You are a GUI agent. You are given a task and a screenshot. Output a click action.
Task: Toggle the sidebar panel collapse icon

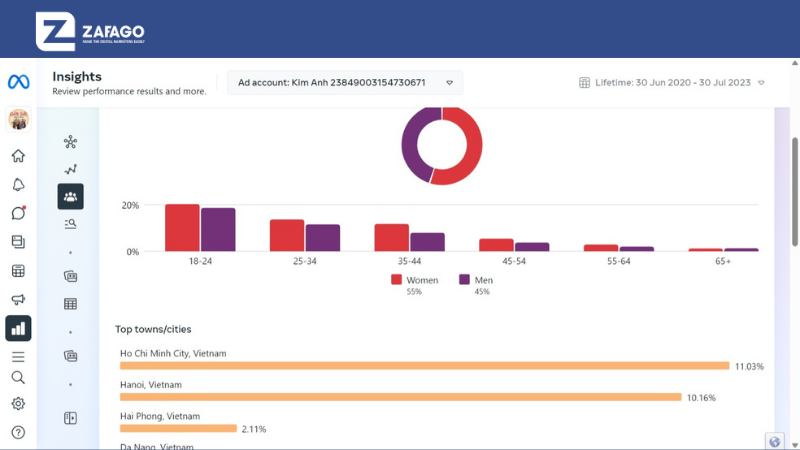70,418
